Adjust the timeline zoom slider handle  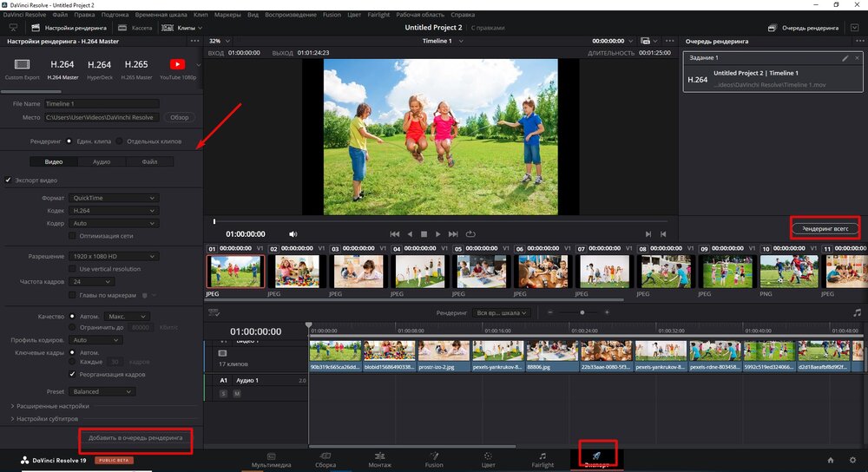tap(582, 312)
